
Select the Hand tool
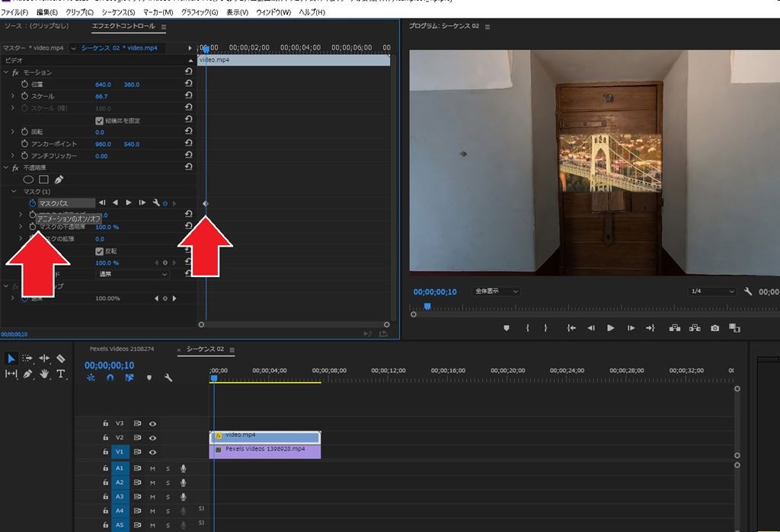pyautogui.click(x=44, y=374)
